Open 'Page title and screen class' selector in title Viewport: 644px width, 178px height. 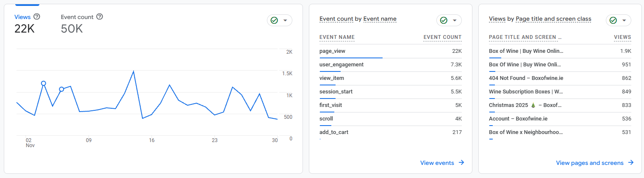coord(554,19)
